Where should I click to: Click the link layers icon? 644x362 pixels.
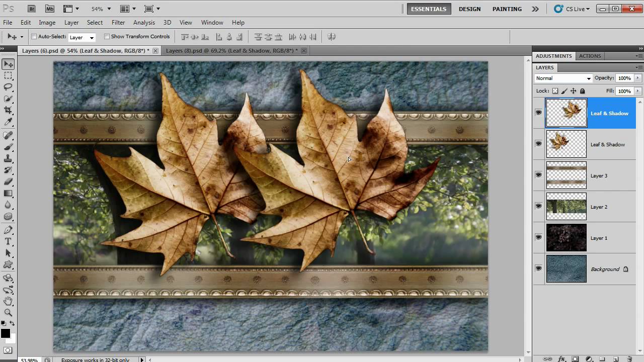click(x=548, y=359)
